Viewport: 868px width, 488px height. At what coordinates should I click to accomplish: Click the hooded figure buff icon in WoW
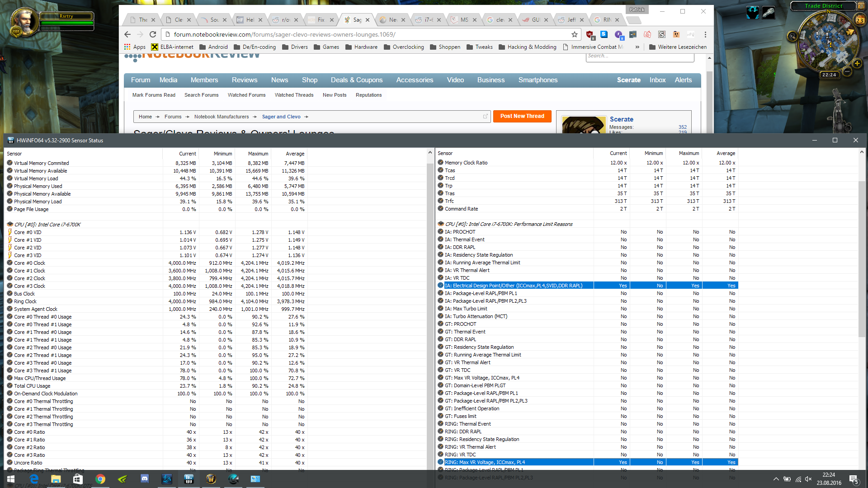[753, 12]
